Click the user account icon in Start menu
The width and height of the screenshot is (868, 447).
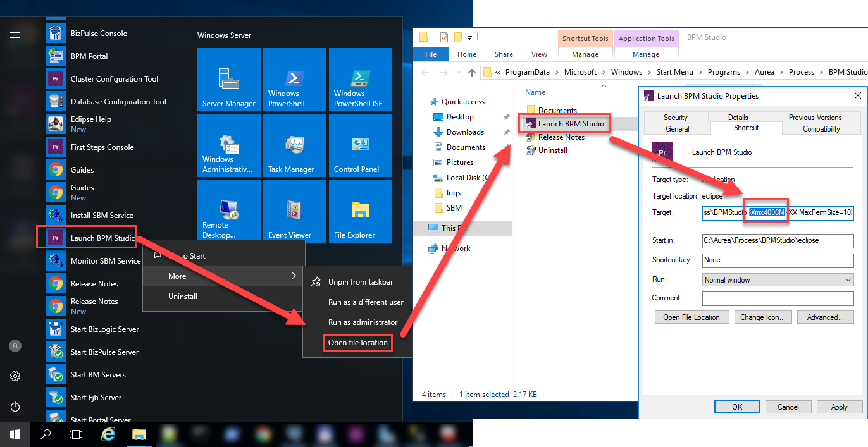pos(15,346)
